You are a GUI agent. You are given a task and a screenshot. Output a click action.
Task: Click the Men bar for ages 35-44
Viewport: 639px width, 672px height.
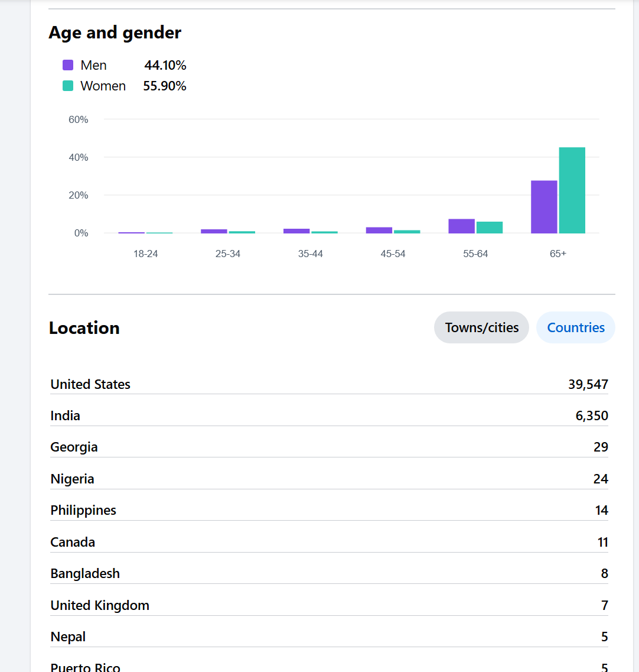(296, 231)
